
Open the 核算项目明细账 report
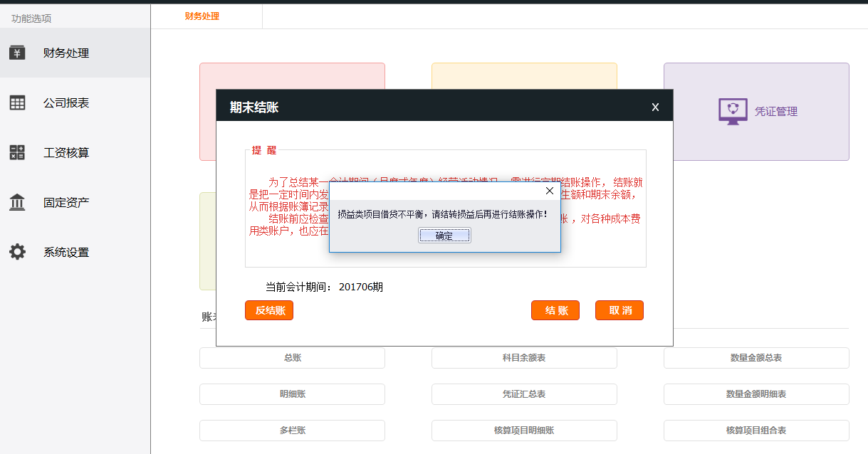[524, 431]
